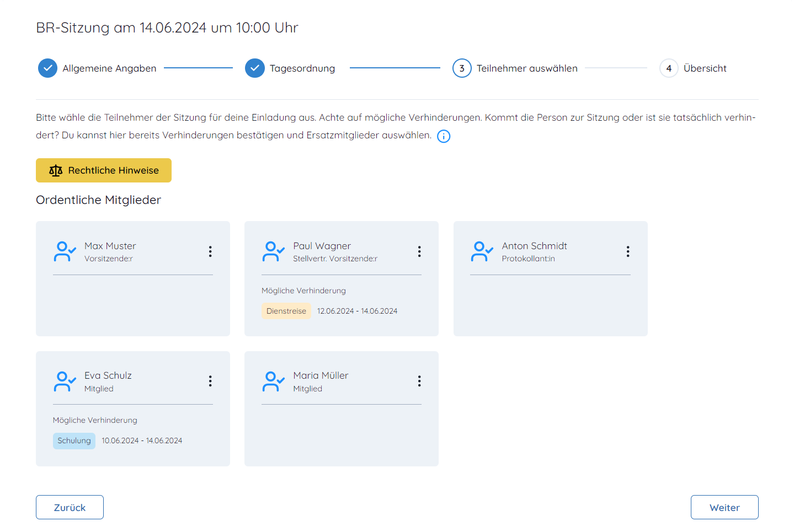Open the three-dot menu for Paul Wagner
Screen dimensions: 794x532
tap(419, 251)
